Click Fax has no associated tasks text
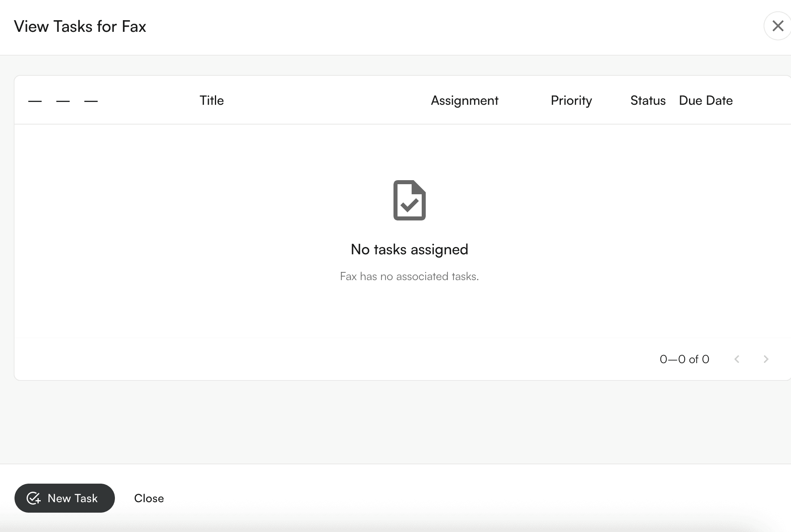The image size is (791, 532). pyautogui.click(x=409, y=276)
